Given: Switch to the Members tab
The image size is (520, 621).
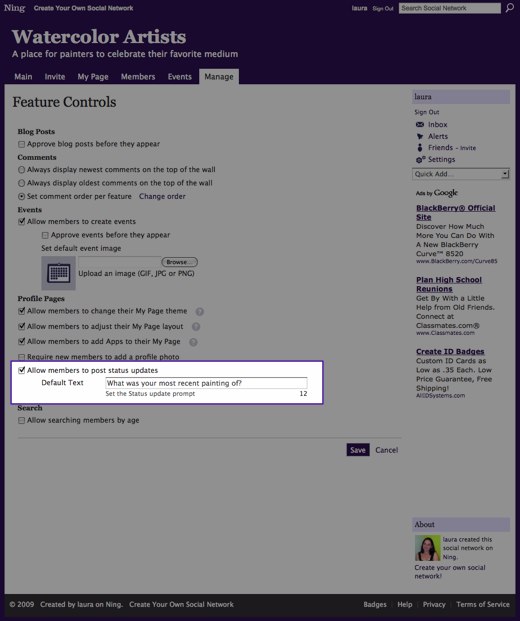Looking at the screenshot, I should pos(138,77).
